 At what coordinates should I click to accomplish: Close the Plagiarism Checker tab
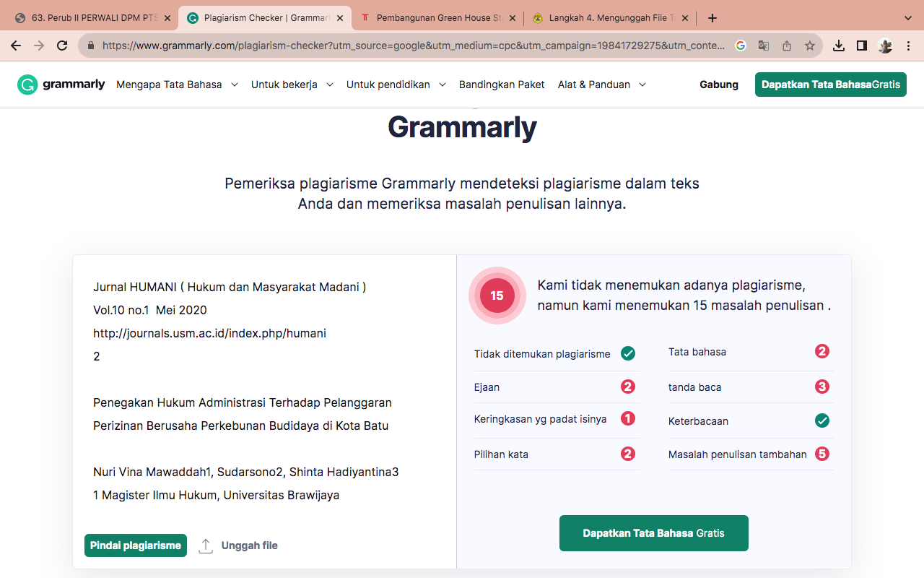pos(341,18)
